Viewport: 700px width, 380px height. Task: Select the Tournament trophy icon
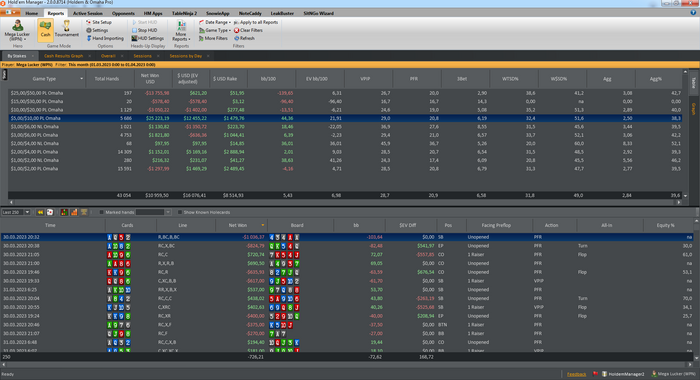[x=67, y=26]
